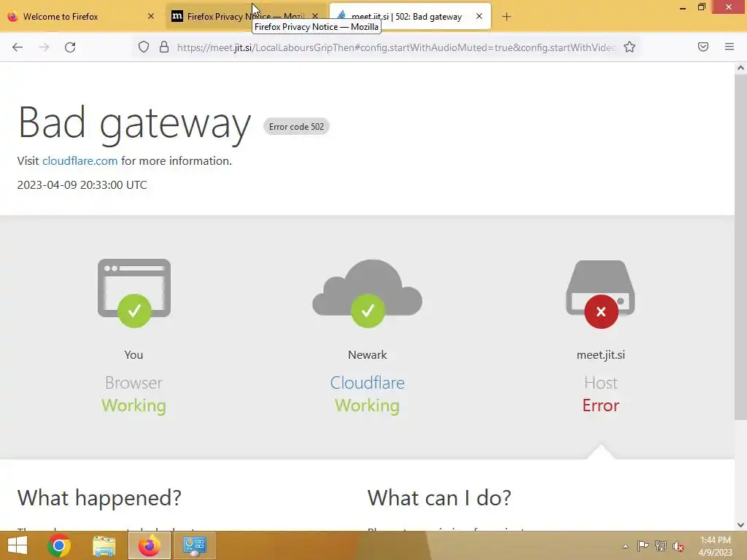This screenshot has height=560, width=747.
Task: View site security lock info
Action: [164, 47]
